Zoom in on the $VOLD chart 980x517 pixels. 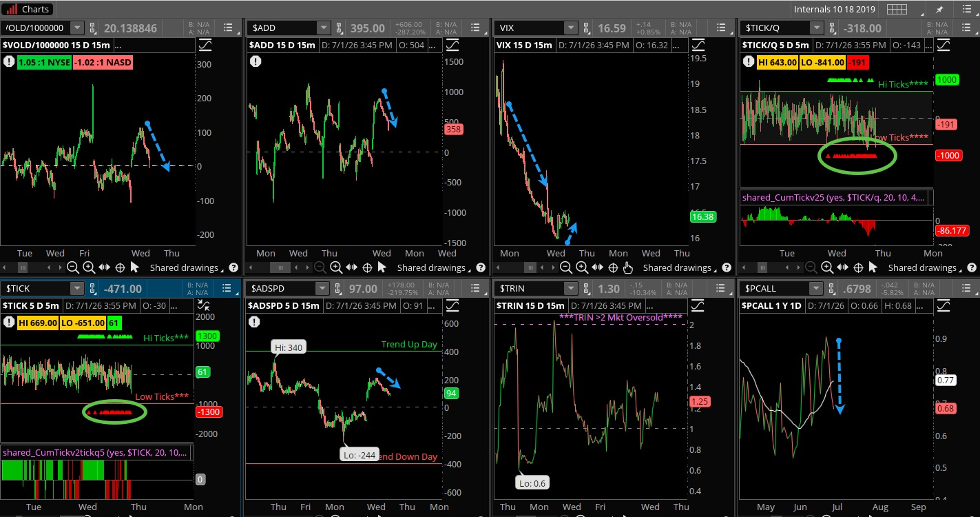89,267
